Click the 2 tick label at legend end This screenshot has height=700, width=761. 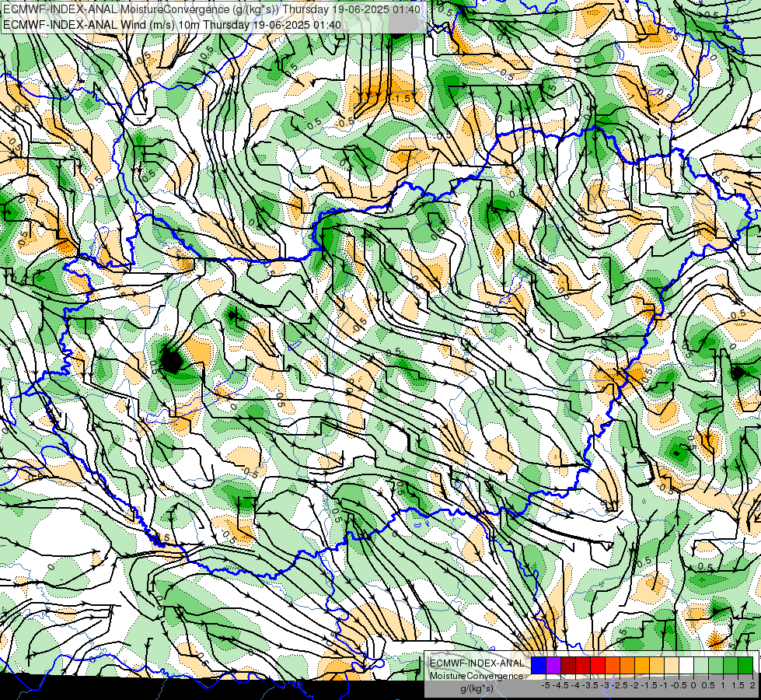[x=752, y=685]
